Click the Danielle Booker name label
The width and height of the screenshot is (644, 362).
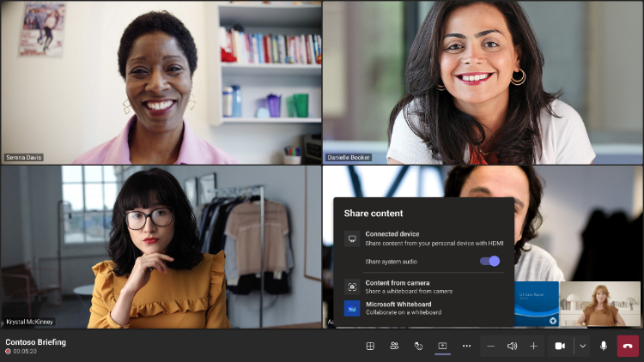[x=349, y=157]
